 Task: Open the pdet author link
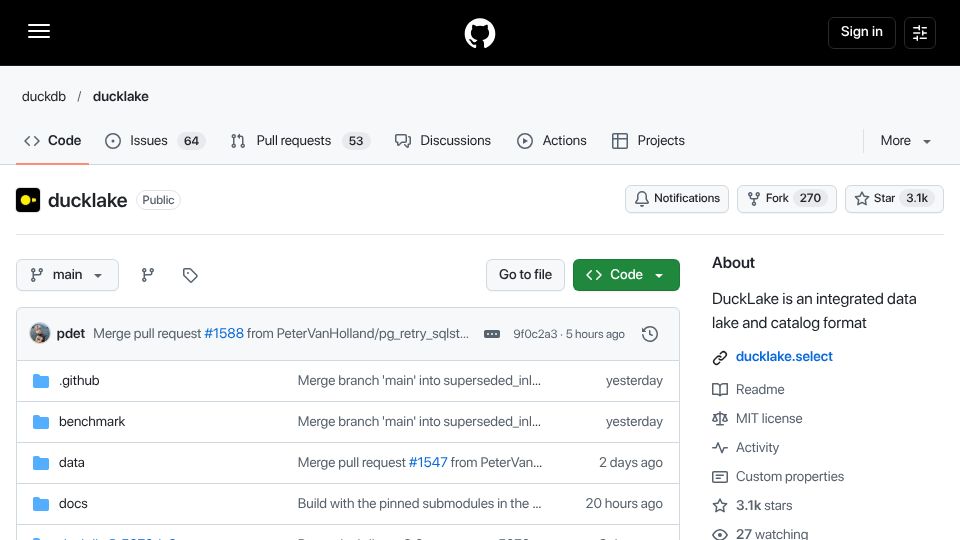[70, 334]
